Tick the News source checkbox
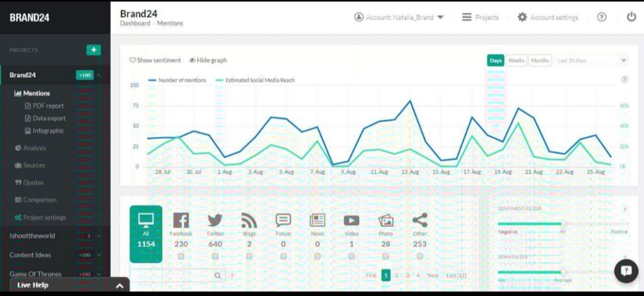This screenshot has width=644, height=296. [318, 256]
